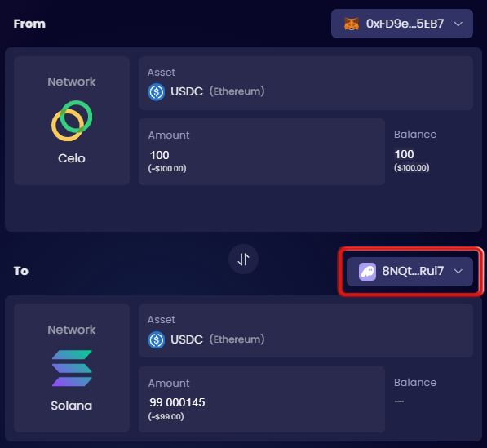Use full Balance value 100
This screenshot has width=487, height=448.
[404, 154]
